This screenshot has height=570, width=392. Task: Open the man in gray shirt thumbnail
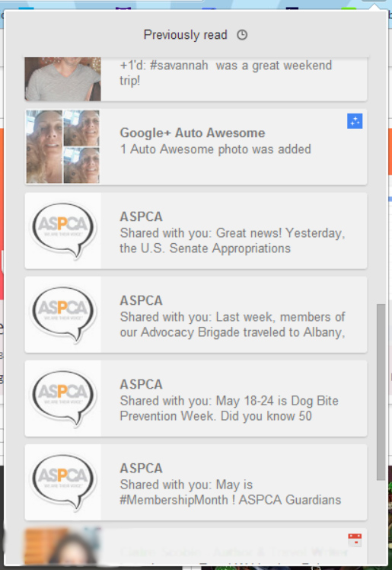coord(62,79)
